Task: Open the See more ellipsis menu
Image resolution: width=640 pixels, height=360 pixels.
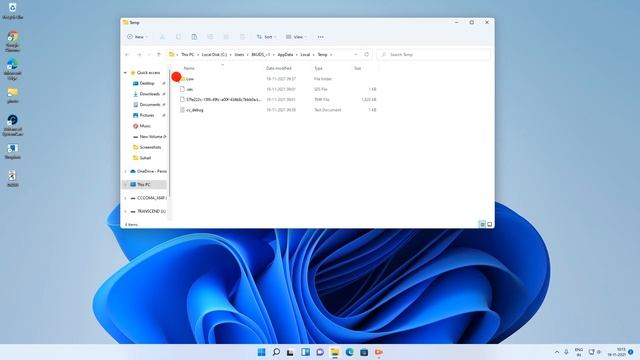Action: click(x=321, y=37)
